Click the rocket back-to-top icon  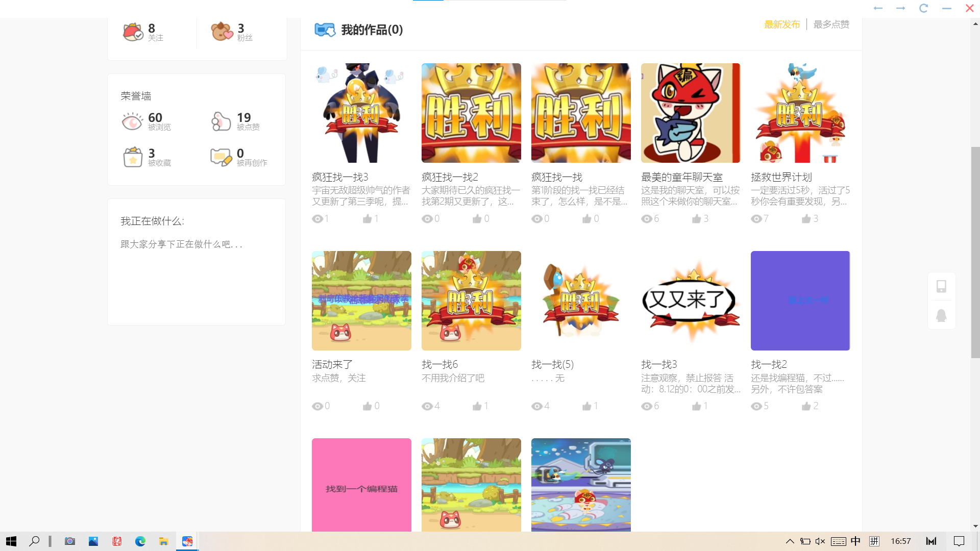click(942, 315)
